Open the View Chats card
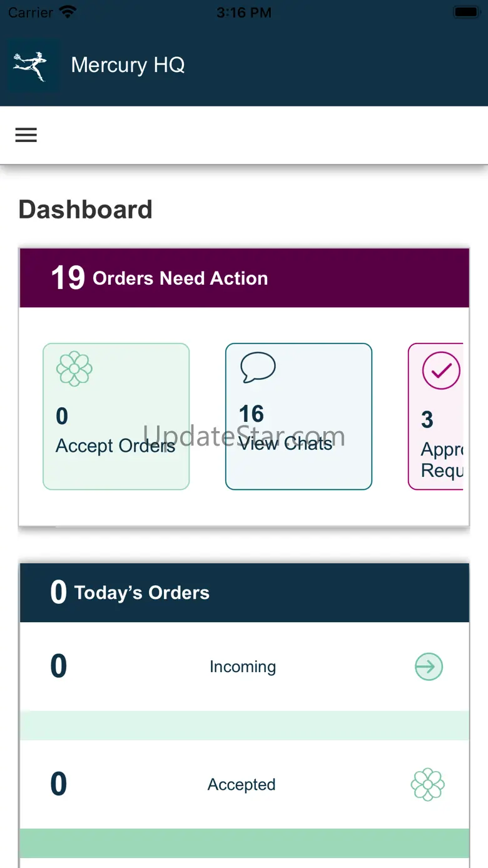488x868 pixels. pos(298,416)
